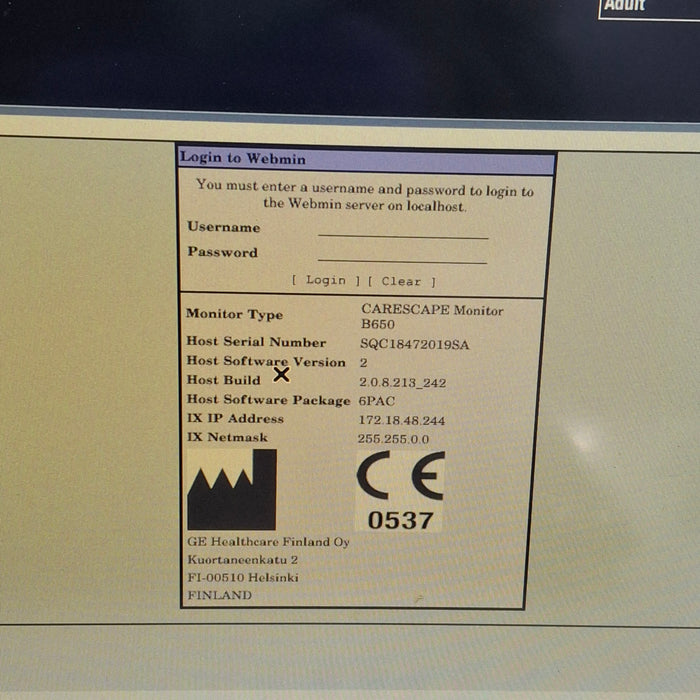Viewport: 700px width, 700px height.
Task: Click the 'FI-00510 Helsinki' line
Action: tap(243, 578)
